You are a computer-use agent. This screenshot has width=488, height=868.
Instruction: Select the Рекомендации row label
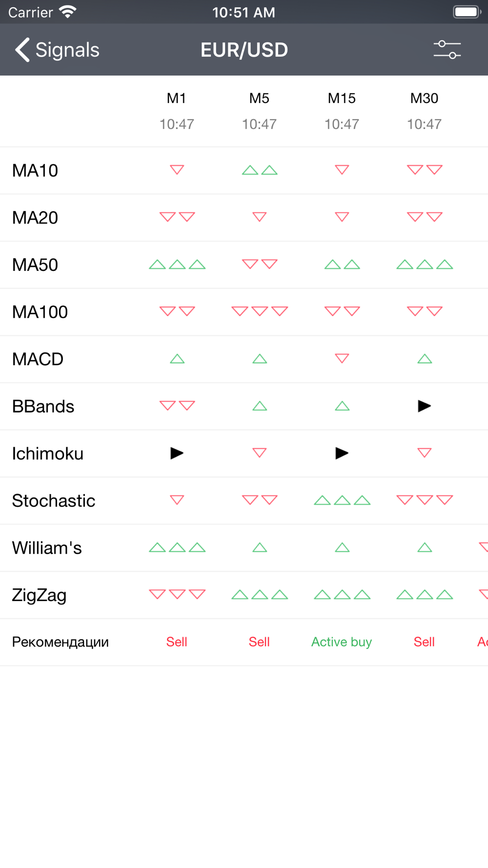[60, 642]
